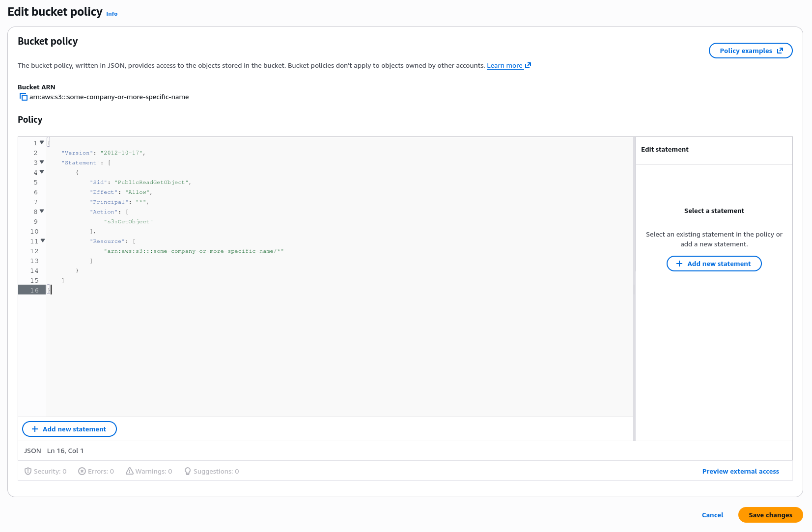The width and height of the screenshot is (812, 532).
Task: Click the external link icon beside Learn more
Action: pos(528,65)
